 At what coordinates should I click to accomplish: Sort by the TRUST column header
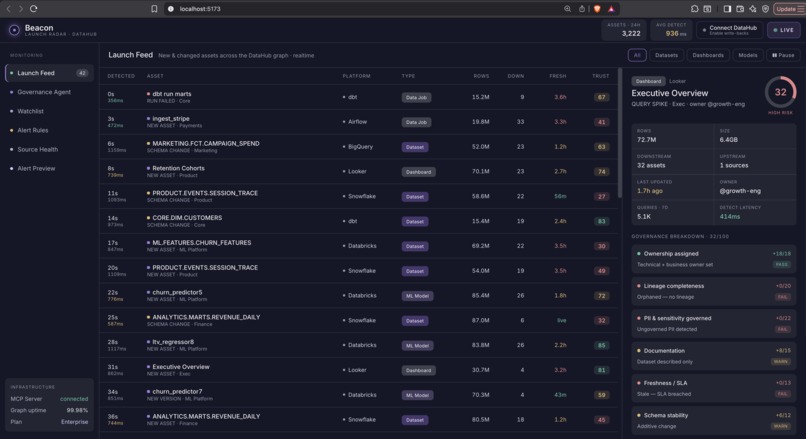(600, 76)
